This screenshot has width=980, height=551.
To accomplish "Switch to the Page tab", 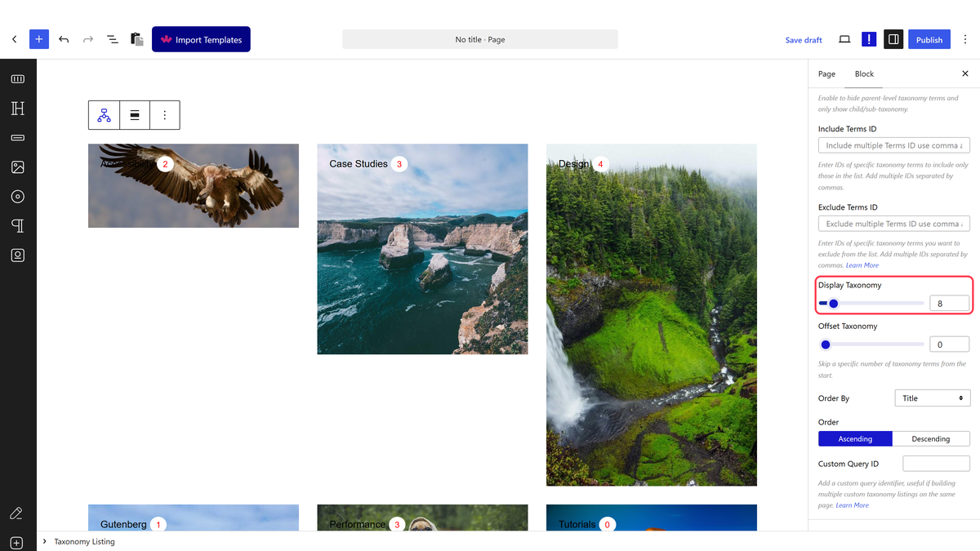I will tap(826, 73).
